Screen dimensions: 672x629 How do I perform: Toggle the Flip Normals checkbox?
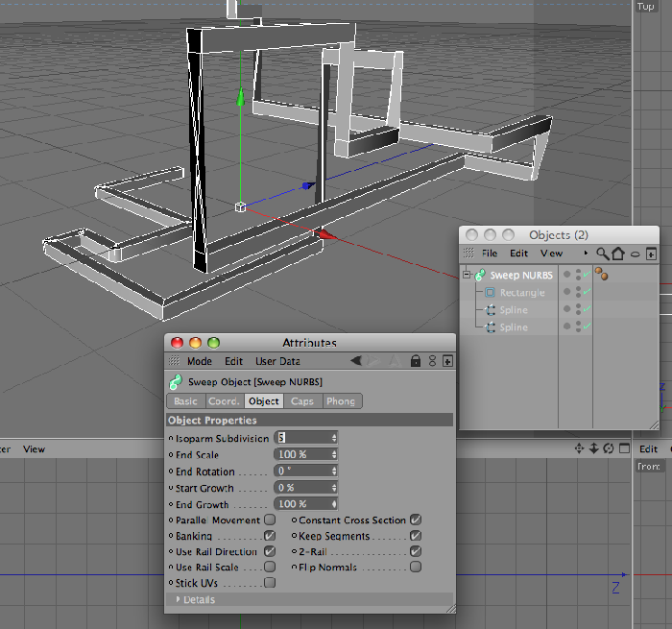click(416, 567)
